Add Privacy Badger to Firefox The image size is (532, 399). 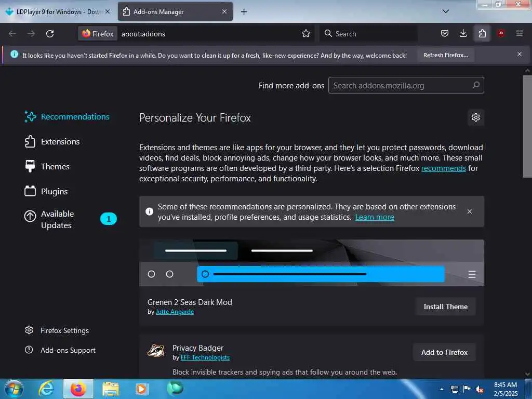point(444,353)
